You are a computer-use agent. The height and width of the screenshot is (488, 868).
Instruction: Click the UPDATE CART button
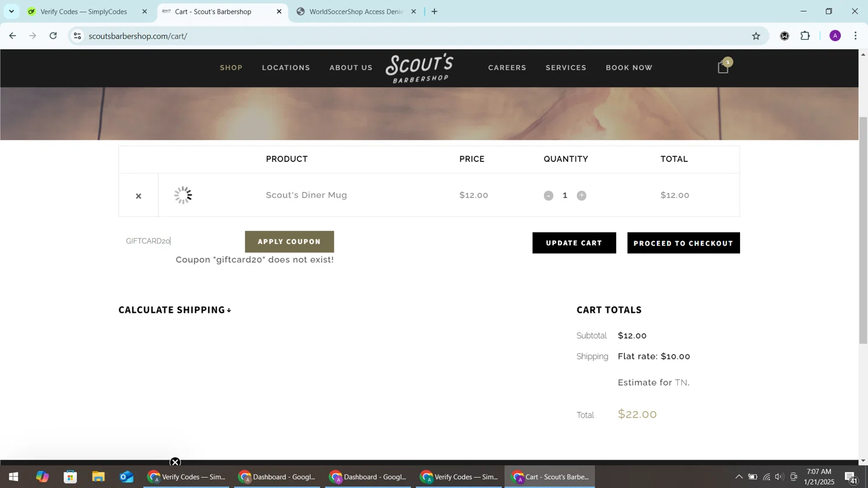pyautogui.click(x=574, y=243)
